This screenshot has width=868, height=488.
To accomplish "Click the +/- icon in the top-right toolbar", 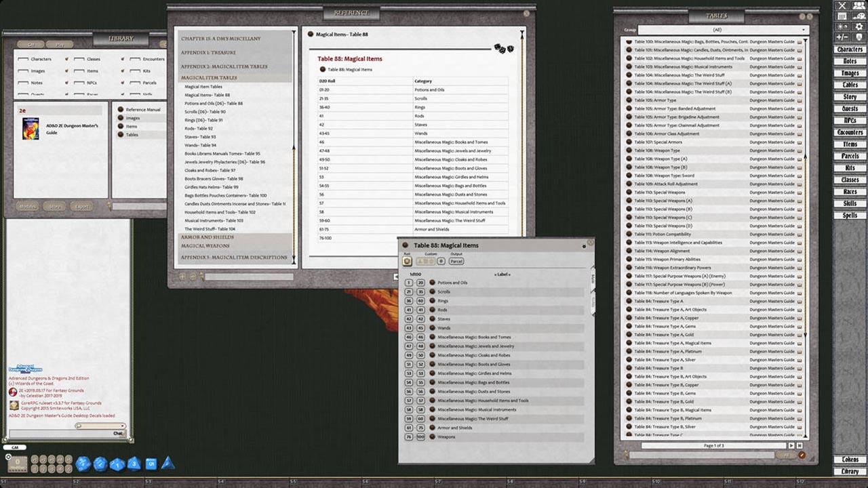I will (842, 36).
